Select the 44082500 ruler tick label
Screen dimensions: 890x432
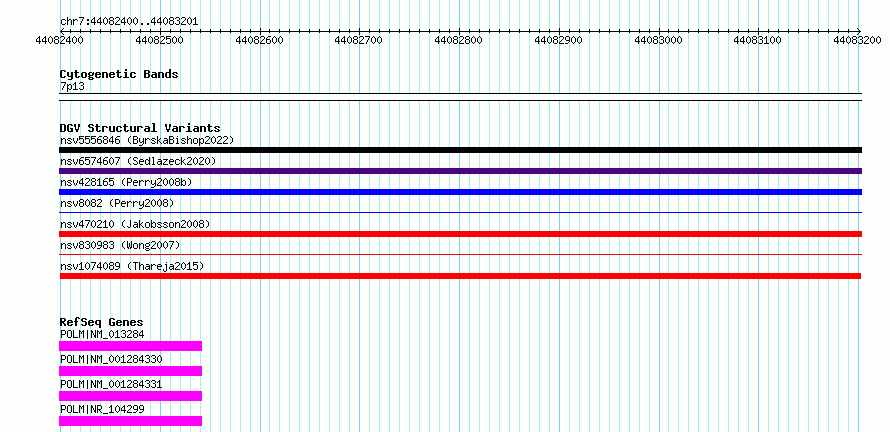click(159, 40)
